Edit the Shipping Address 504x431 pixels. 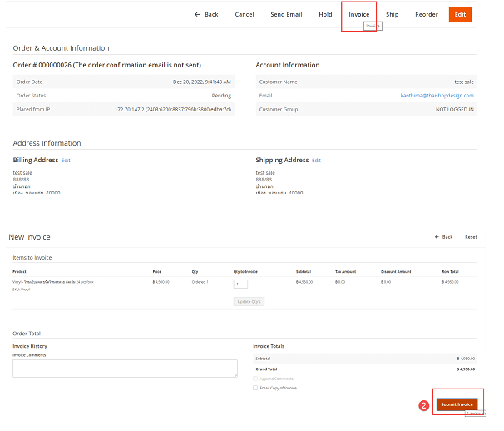coord(316,161)
